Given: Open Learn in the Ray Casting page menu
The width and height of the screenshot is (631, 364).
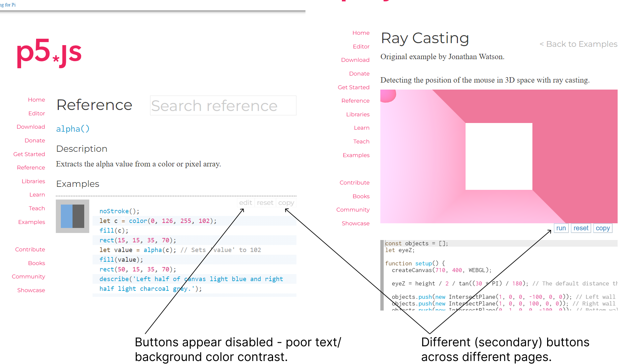Looking at the screenshot, I should point(362,128).
